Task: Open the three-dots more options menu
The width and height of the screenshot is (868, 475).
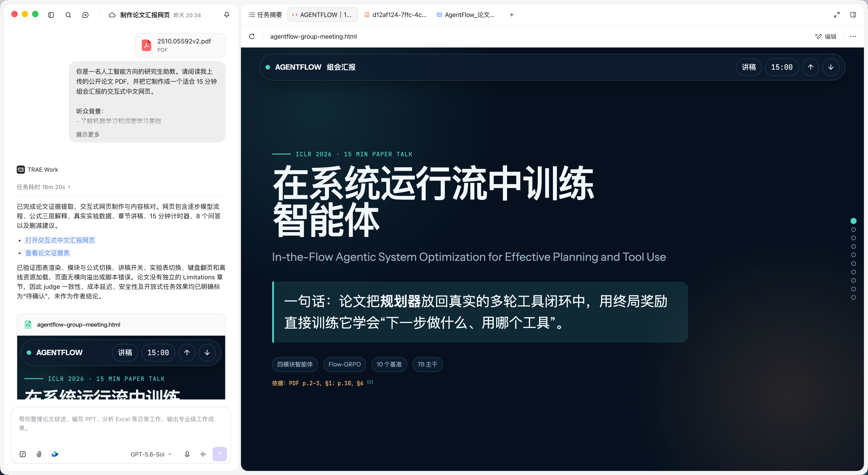Action: pos(853,36)
